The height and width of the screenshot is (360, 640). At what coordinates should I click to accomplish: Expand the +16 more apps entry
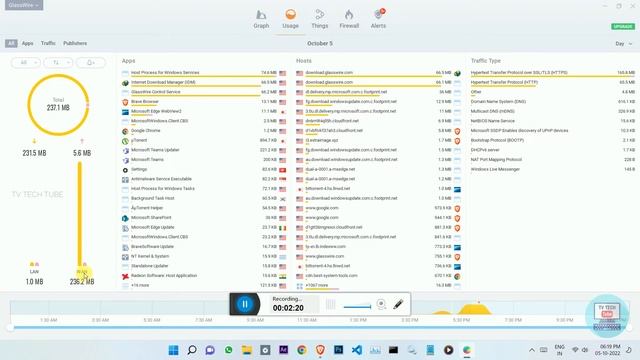(204, 286)
